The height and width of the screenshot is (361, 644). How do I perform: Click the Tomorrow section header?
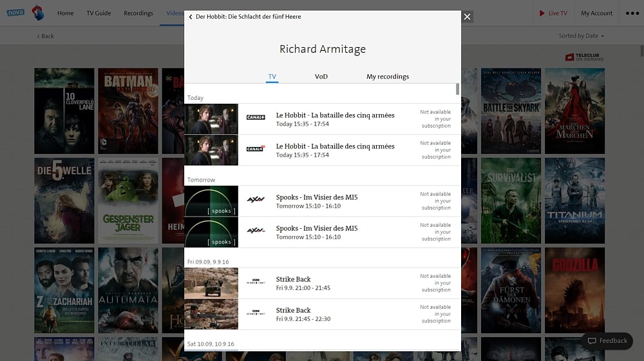(x=201, y=180)
